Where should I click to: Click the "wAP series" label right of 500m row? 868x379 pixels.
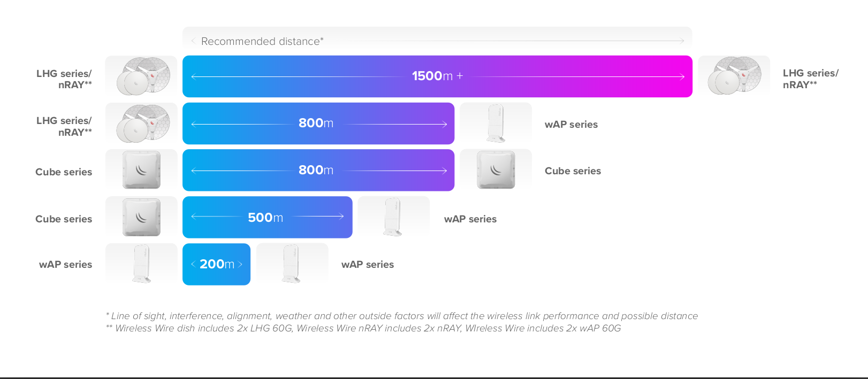[470, 219]
